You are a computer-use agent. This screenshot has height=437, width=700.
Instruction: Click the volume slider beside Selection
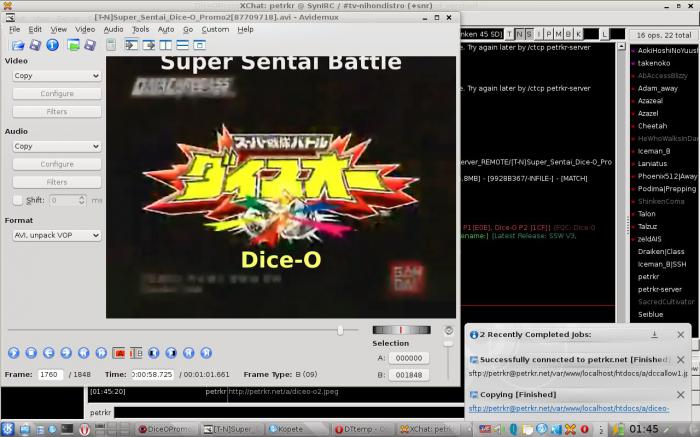pyautogui.click(x=448, y=344)
